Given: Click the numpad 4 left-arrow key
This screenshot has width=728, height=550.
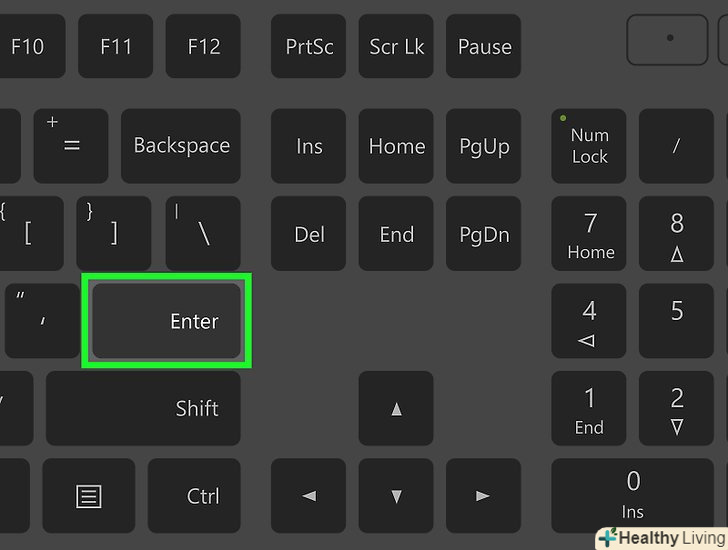Looking at the screenshot, I should click(x=589, y=321).
